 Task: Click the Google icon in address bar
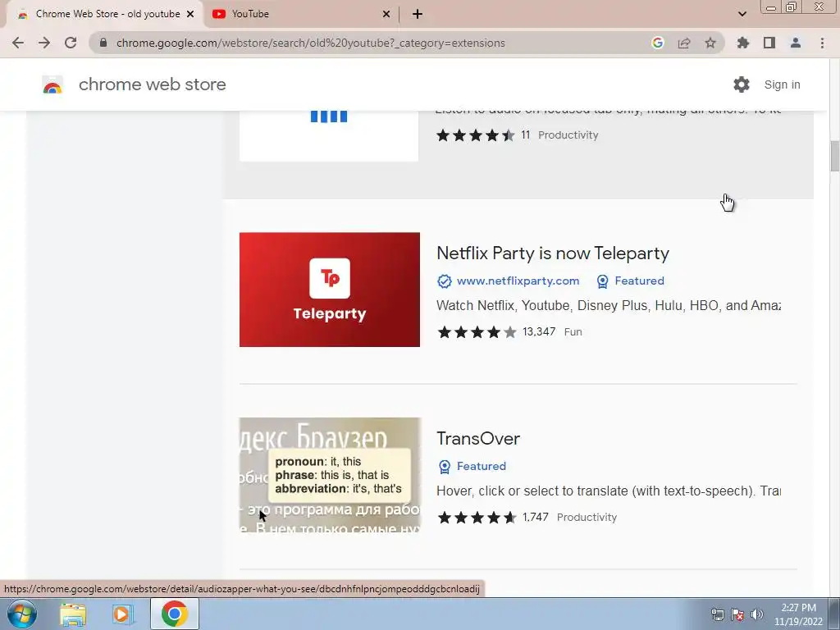[x=658, y=43]
